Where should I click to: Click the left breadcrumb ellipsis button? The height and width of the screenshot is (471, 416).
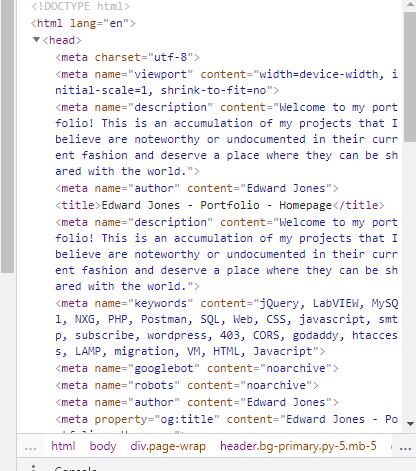(x=30, y=447)
